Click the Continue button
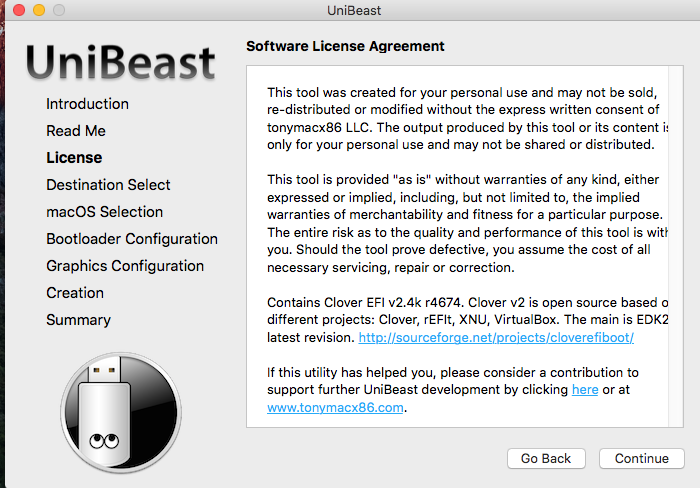The image size is (700, 488). pos(642,459)
